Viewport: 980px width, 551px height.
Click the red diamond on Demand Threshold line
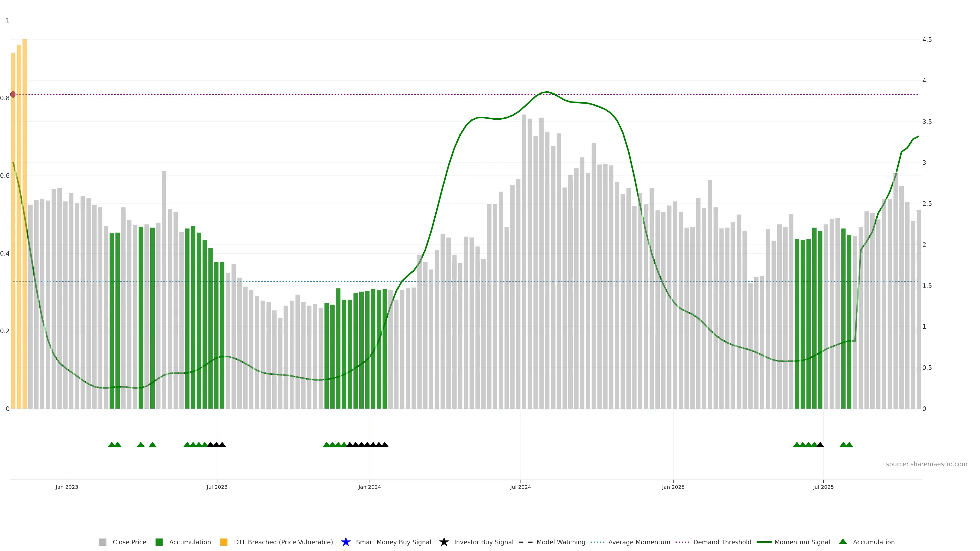[13, 94]
